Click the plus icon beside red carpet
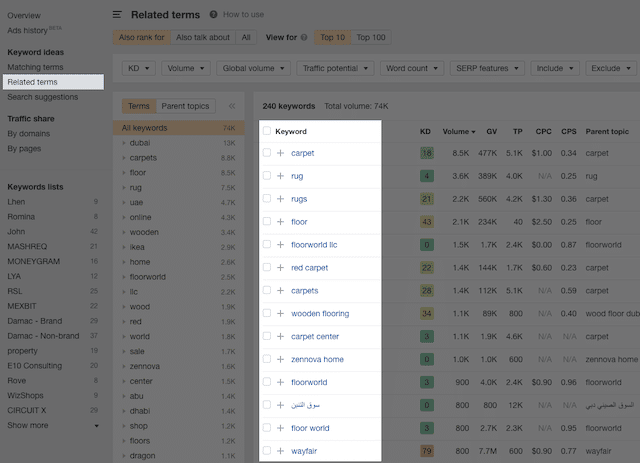This screenshot has height=463, width=640. click(x=280, y=267)
